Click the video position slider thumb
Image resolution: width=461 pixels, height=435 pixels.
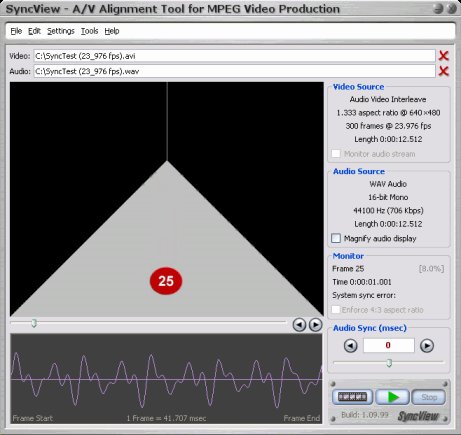pos(34,323)
